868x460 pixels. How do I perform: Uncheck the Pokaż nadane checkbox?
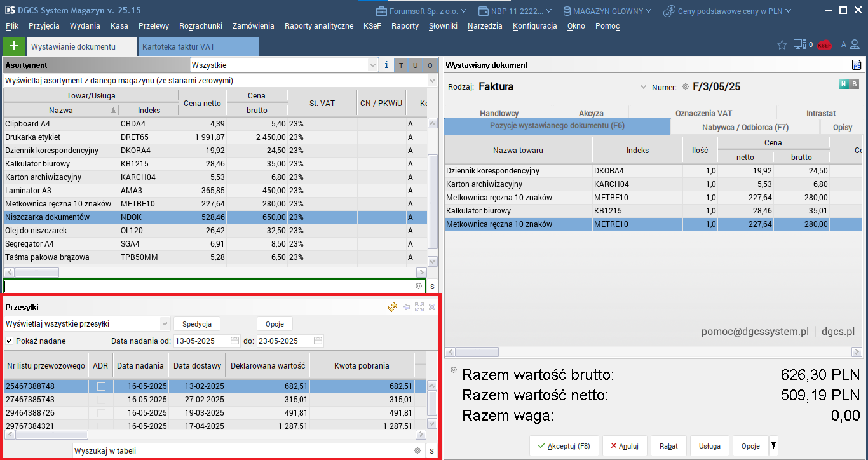[10, 341]
